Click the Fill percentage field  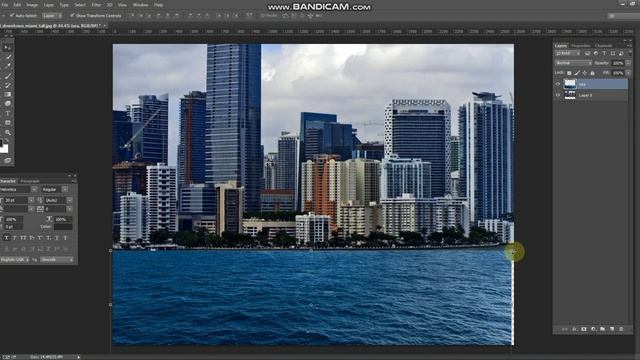(618, 73)
